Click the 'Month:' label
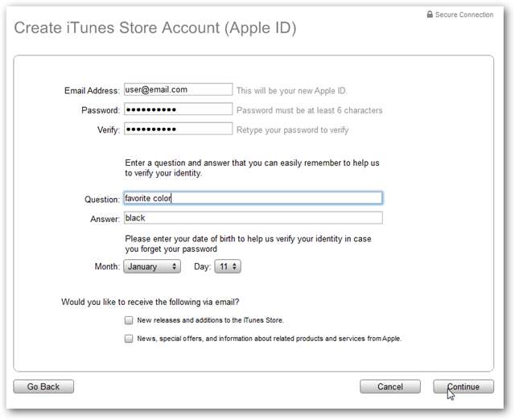 coord(107,266)
